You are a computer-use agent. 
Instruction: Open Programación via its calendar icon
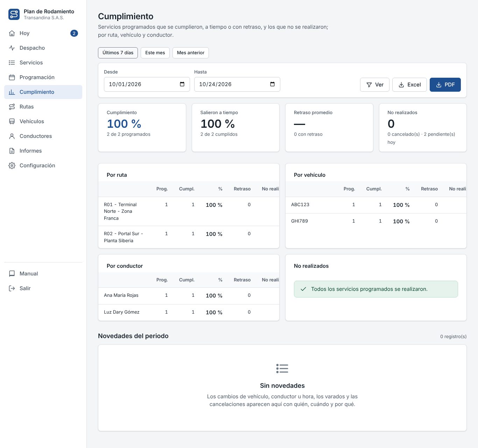point(12,77)
